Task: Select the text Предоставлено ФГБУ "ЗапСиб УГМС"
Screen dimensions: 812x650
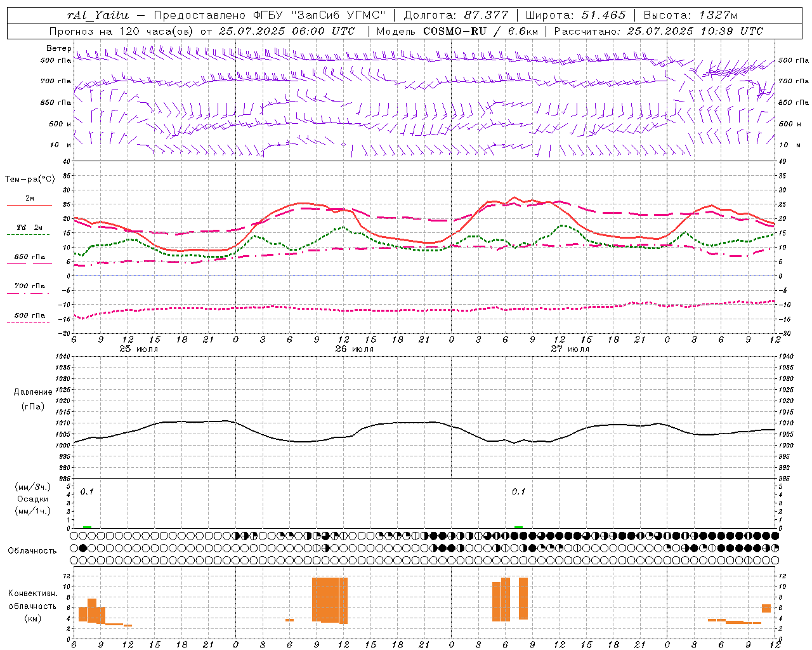Action: [270, 15]
